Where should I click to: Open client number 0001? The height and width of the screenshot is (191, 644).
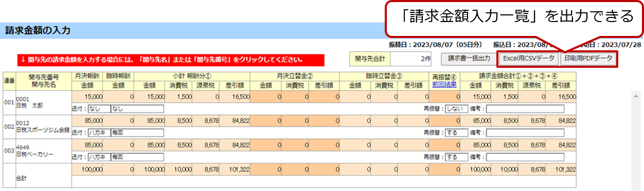(x=22, y=99)
